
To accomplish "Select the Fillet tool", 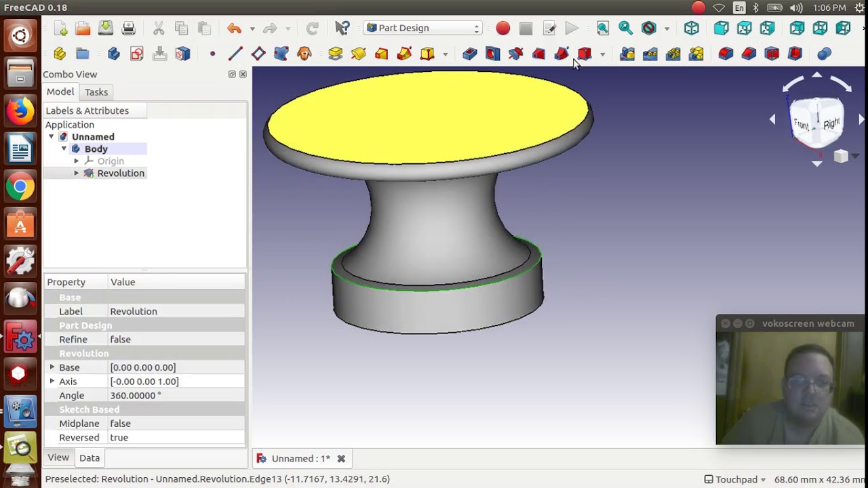I will (726, 54).
